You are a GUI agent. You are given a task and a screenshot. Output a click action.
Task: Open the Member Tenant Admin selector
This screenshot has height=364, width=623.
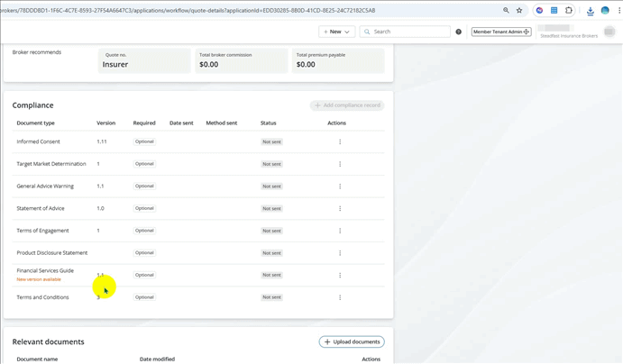click(501, 32)
